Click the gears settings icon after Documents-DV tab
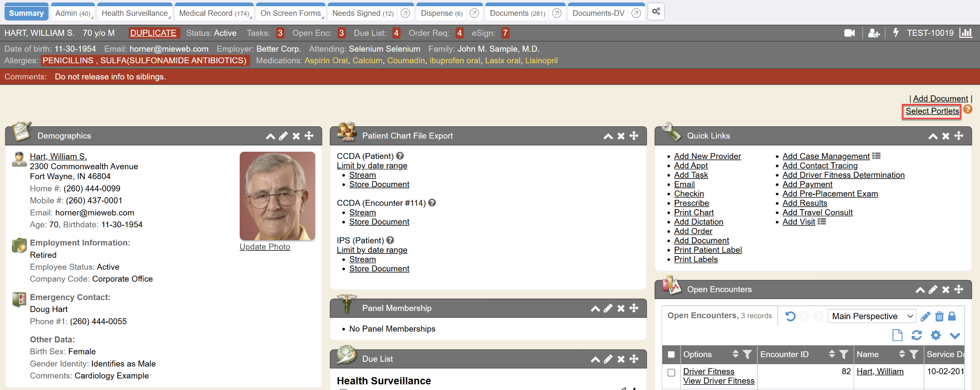980x390 pixels. pyautogui.click(x=656, y=11)
